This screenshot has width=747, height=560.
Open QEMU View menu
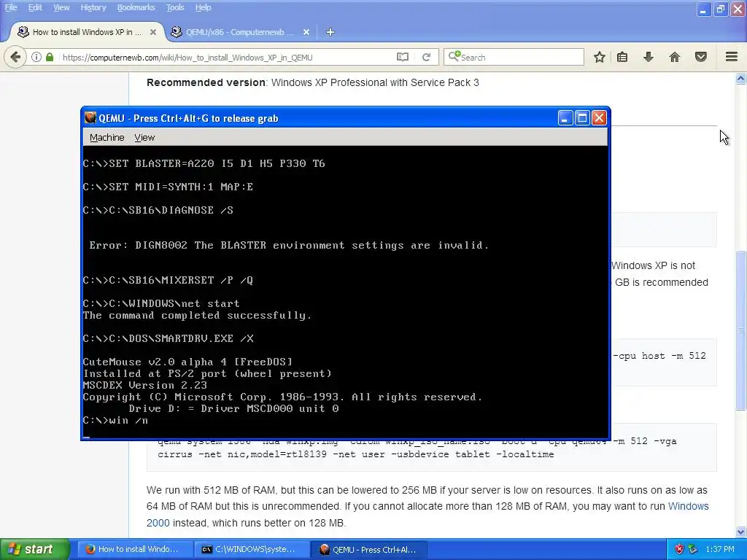click(144, 137)
